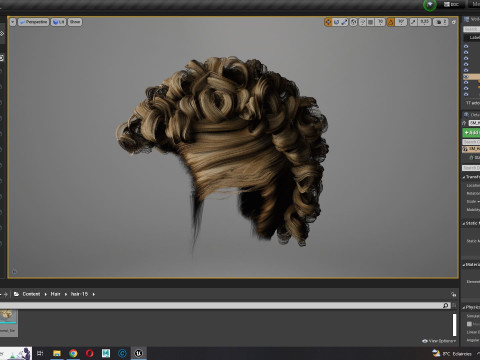Viewport: 480px width, 360px height.
Task: Sort outliner by Label column header
Action: (x=475, y=37)
